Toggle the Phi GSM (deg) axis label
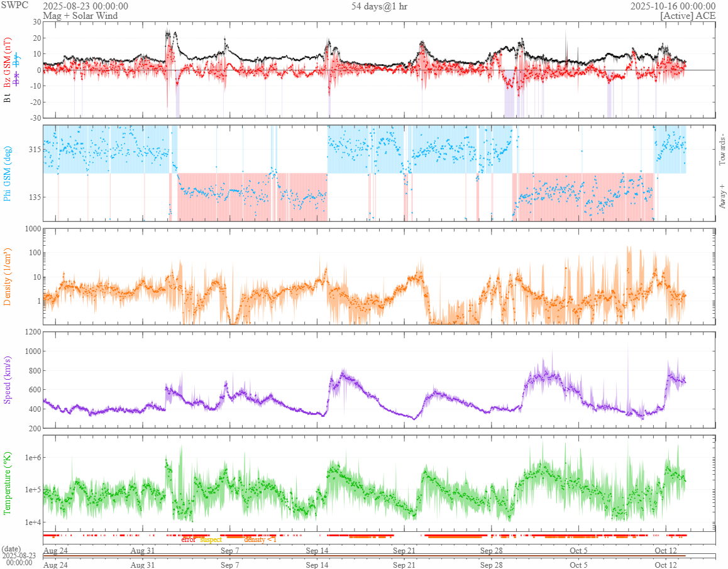 click(x=7, y=174)
